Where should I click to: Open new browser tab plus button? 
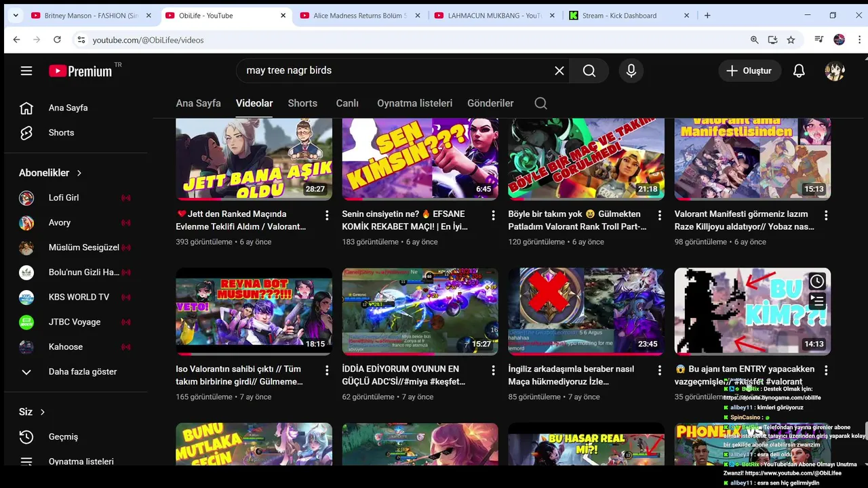tap(707, 15)
